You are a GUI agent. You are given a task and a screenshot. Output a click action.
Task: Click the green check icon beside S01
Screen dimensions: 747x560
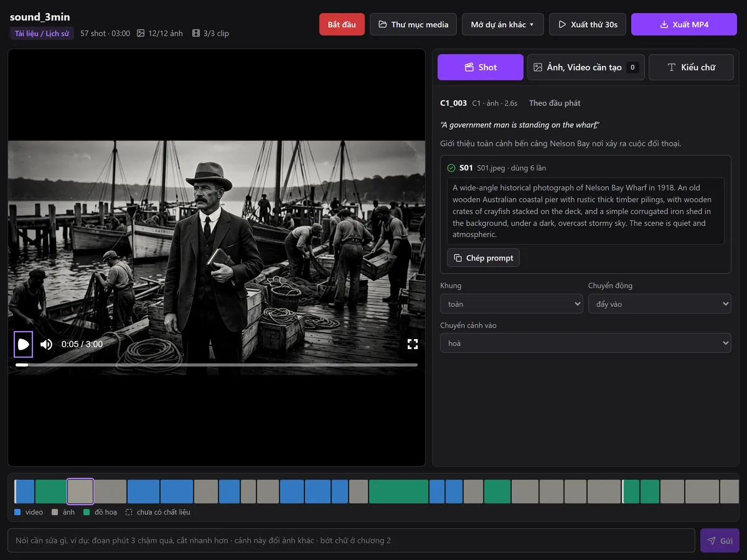pyautogui.click(x=451, y=168)
